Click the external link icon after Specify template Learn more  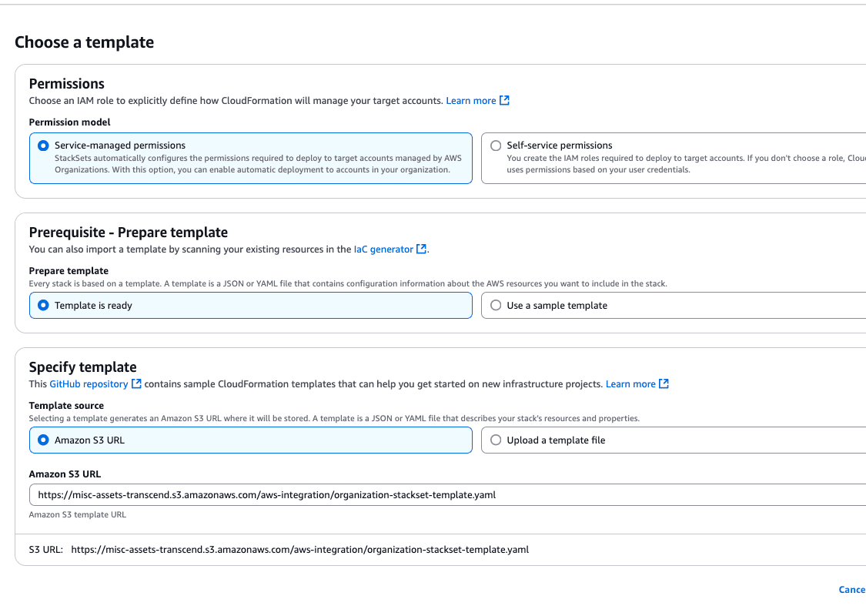[x=664, y=383]
